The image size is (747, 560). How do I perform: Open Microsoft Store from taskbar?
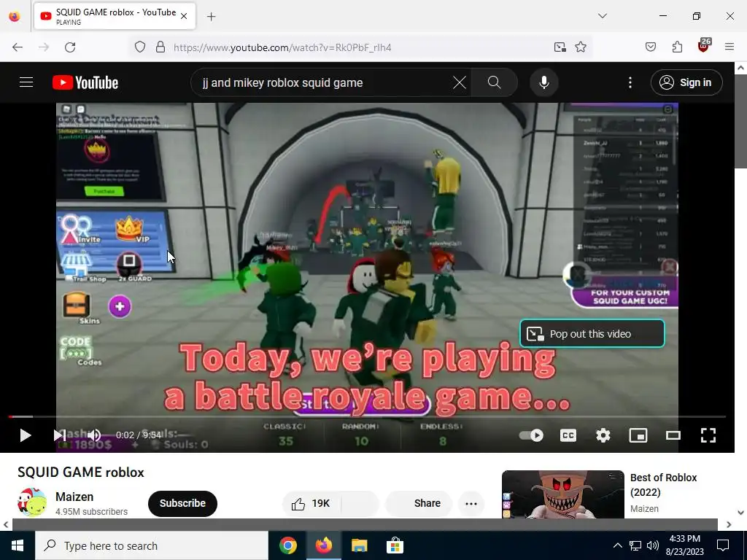395,545
